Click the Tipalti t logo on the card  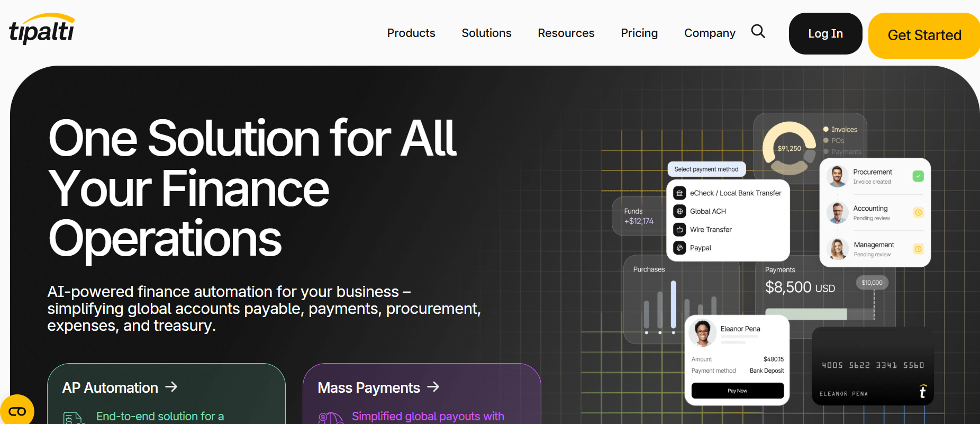pos(922,391)
